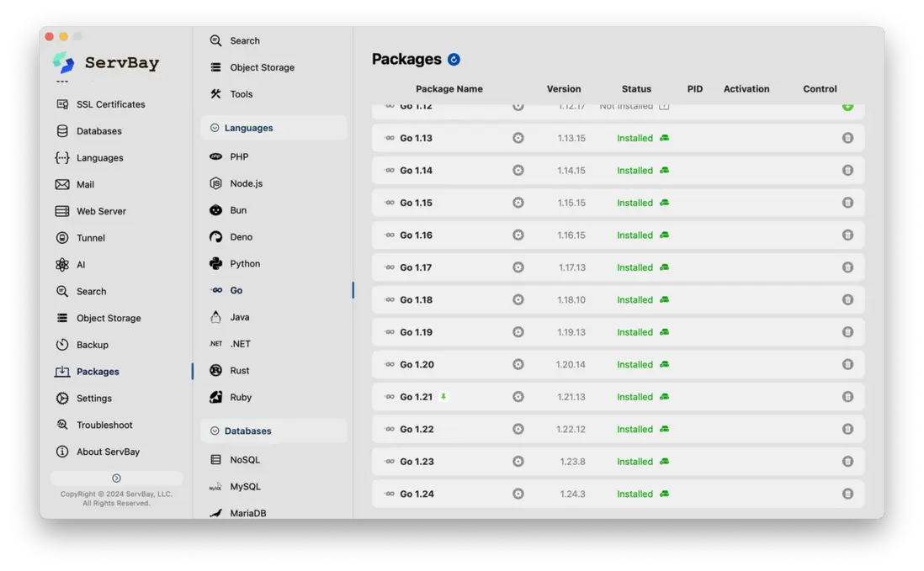Remove the Go 1.17 package via trash icon
The image size is (924, 571).
pyautogui.click(x=847, y=267)
